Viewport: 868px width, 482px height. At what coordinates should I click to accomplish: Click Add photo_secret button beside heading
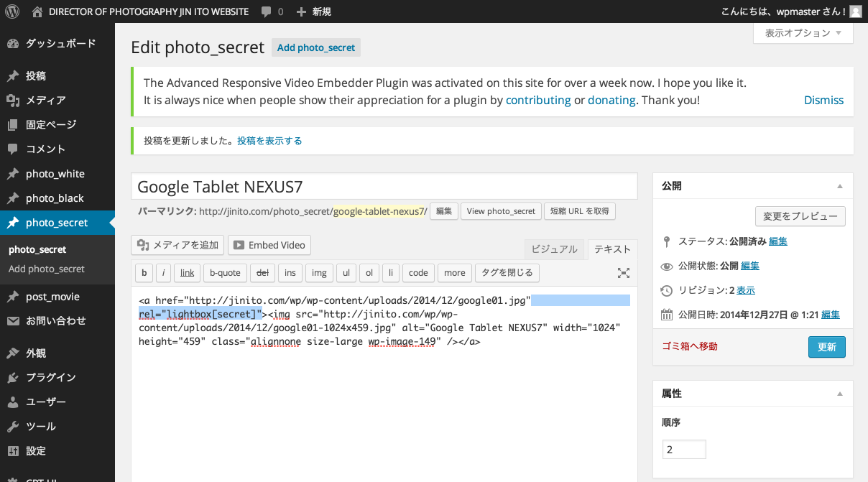tap(316, 47)
